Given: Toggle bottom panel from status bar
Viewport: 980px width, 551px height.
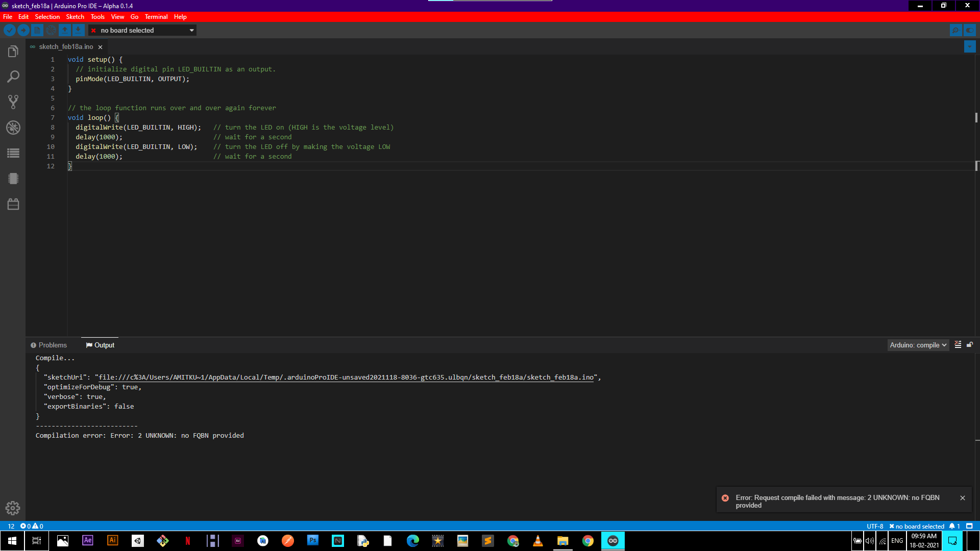Looking at the screenshot, I should point(969,526).
